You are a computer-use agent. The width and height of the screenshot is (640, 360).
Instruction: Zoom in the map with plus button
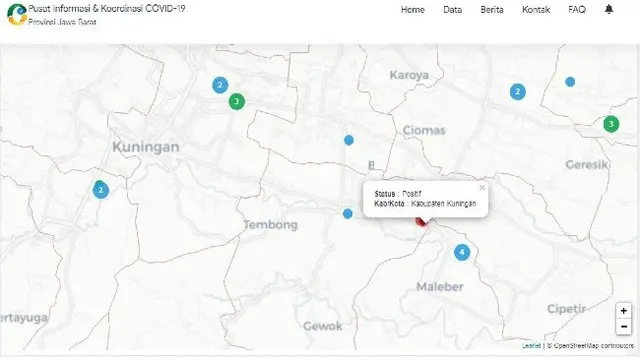point(623,311)
